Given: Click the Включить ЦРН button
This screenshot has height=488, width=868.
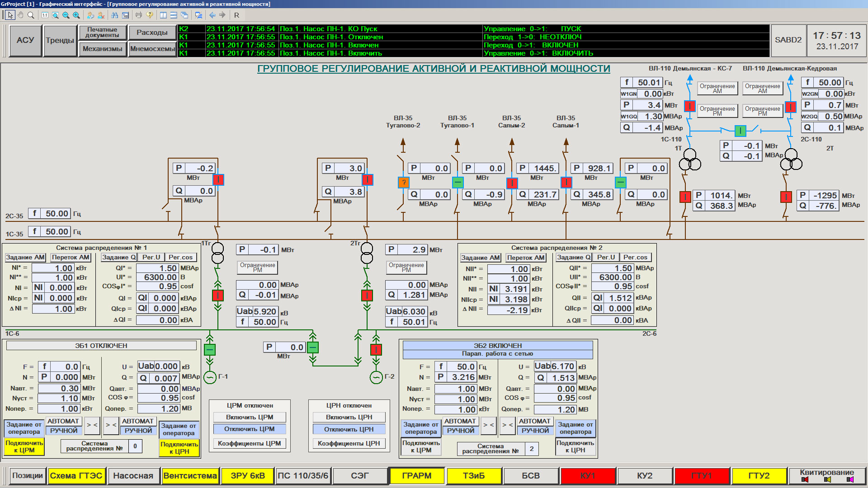Looking at the screenshot, I should click(349, 417).
